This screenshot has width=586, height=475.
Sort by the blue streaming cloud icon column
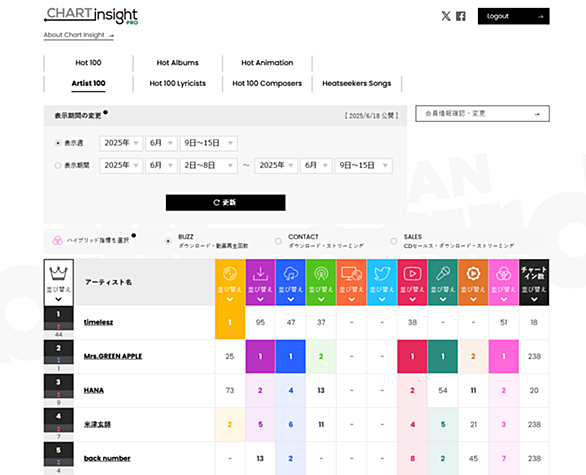click(x=291, y=283)
